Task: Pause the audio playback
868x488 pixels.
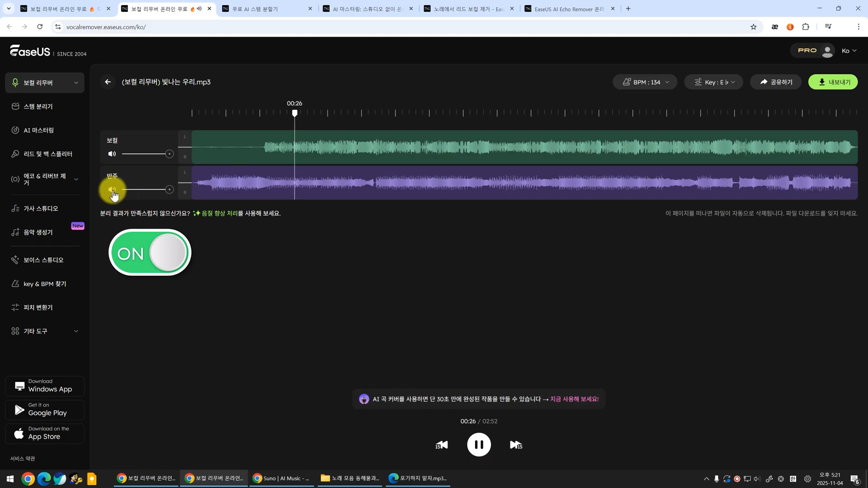Action: pyautogui.click(x=479, y=445)
